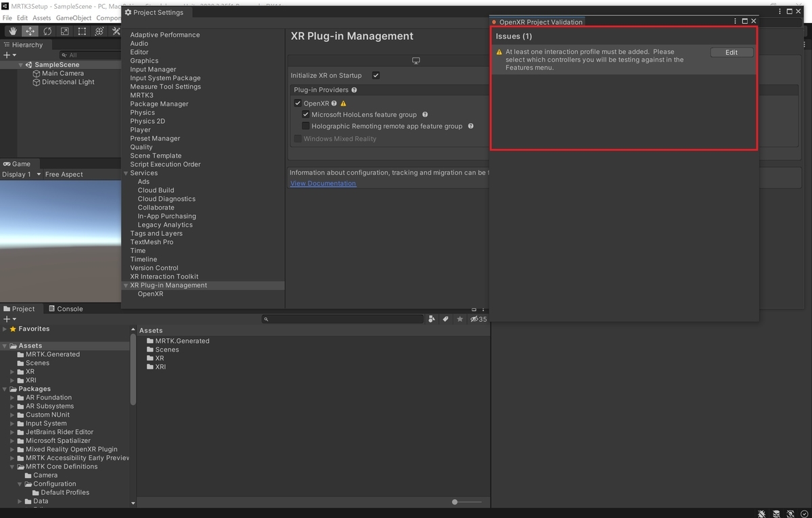Switch to the Console tab
812x518 pixels.
pos(65,309)
